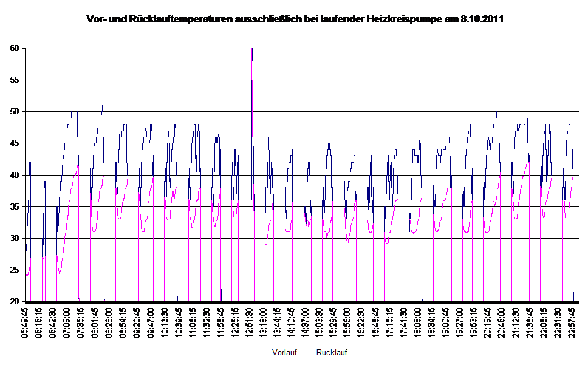Select the y-axis label for value 40
The image size is (588, 365).
click(x=16, y=175)
